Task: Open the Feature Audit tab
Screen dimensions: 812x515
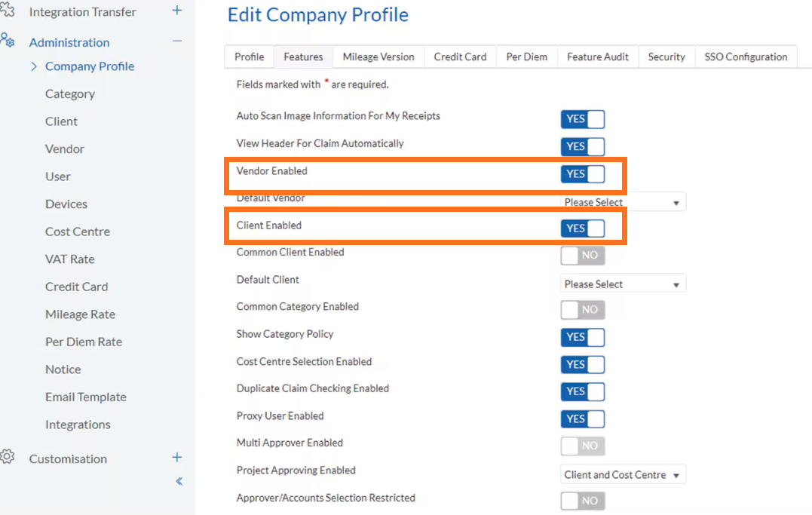Action: 598,57
